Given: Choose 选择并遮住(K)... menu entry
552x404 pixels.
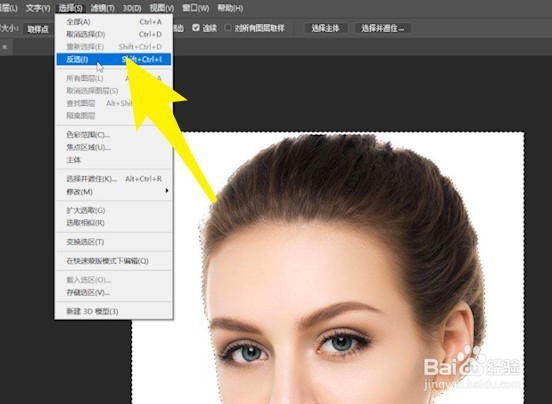Looking at the screenshot, I should click(x=114, y=179).
